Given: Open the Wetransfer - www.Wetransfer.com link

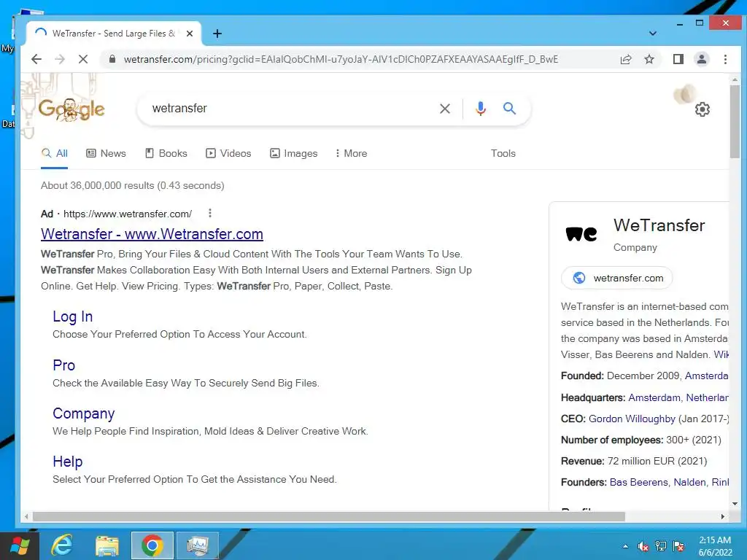Looking at the screenshot, I should click(152, 234).
